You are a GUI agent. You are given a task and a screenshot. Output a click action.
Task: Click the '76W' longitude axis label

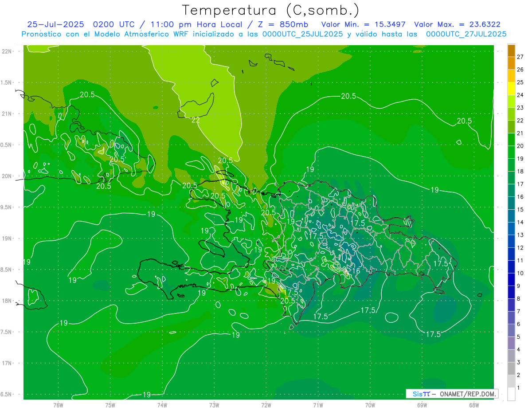(x=58, y=405)
